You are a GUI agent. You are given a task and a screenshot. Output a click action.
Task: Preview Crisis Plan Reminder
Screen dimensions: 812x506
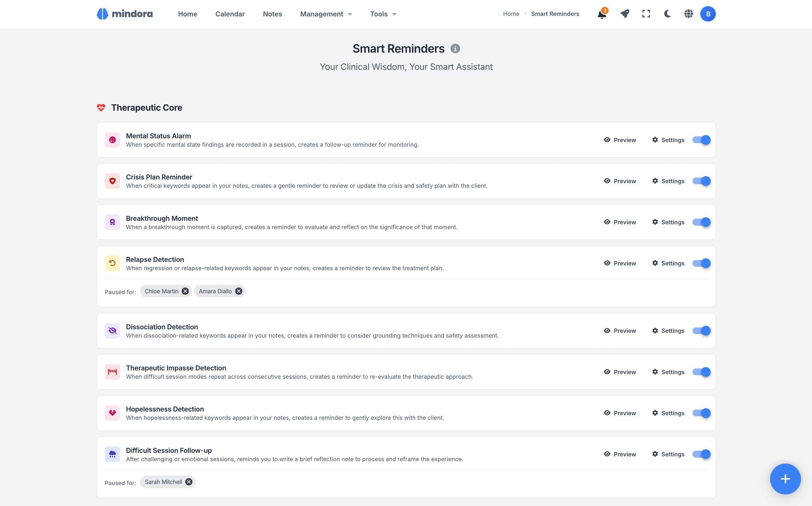pos(620,181)
